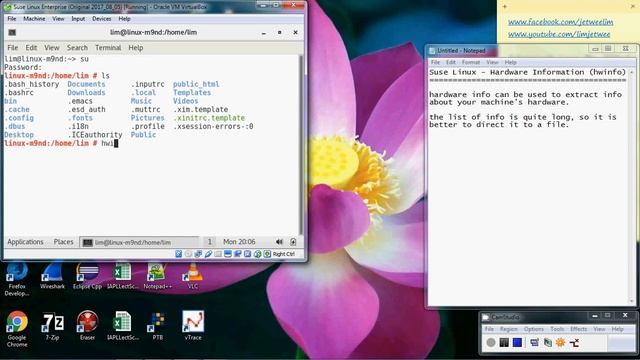The height and width of the screenshot is (360, 640).
Task: Launch the VLC desktop shortcut
Action: (x=193, y=277)
